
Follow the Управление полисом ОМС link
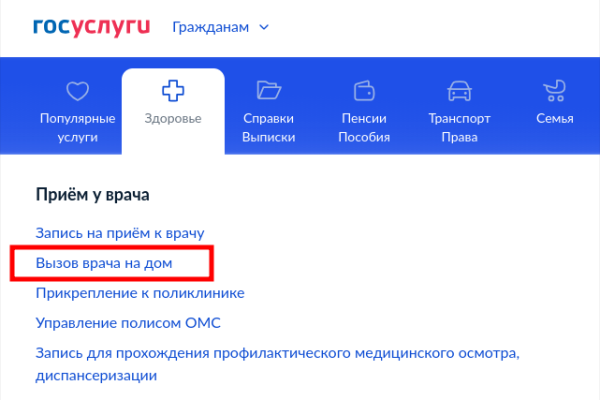tap(127, 323)
